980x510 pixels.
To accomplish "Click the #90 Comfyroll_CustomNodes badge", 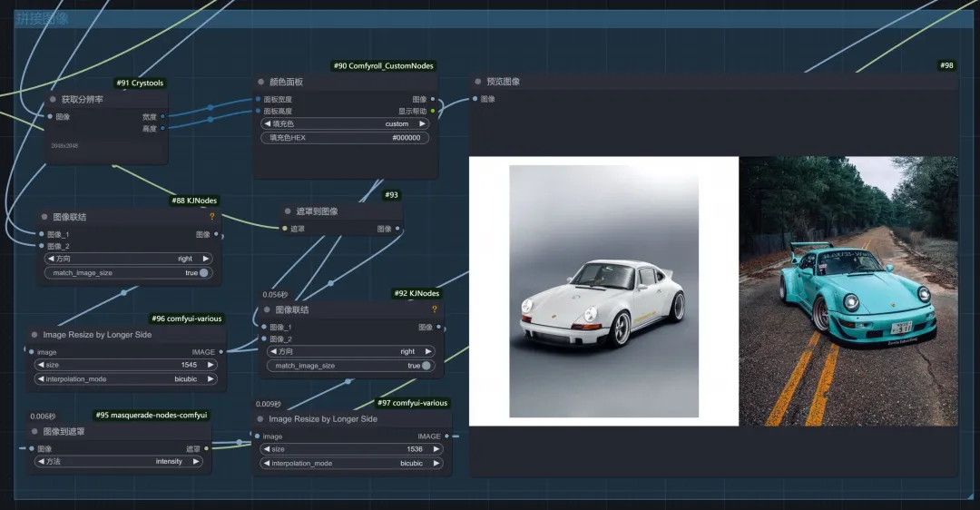I will [x=383, y=65].
